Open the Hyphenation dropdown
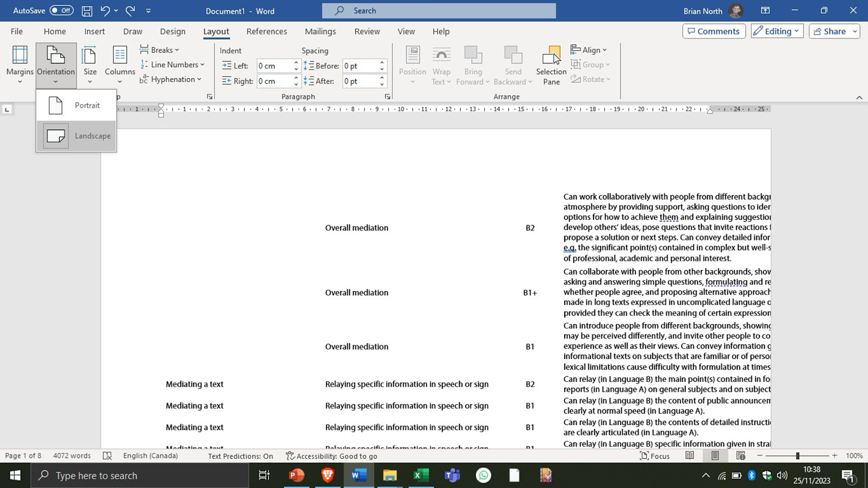The width and height of the screenshot is (868, 488). click(x=170, y=79)
